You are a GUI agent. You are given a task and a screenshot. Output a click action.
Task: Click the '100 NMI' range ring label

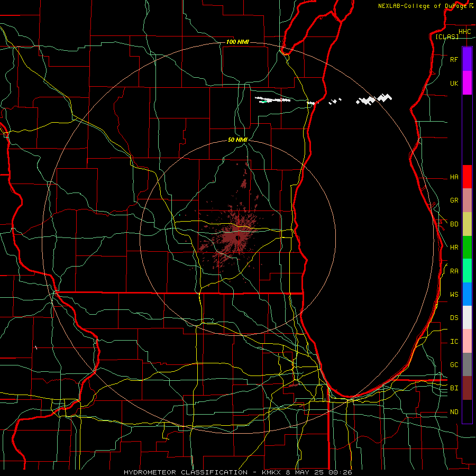point(237,42)
